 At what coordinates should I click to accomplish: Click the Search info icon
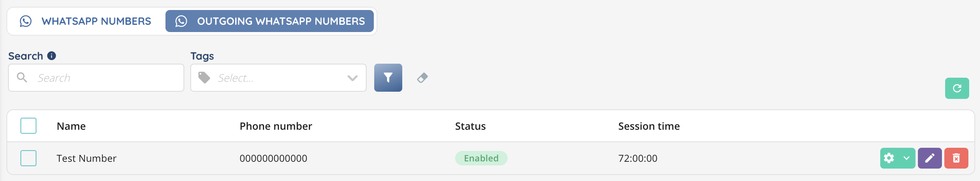[52, 56]
